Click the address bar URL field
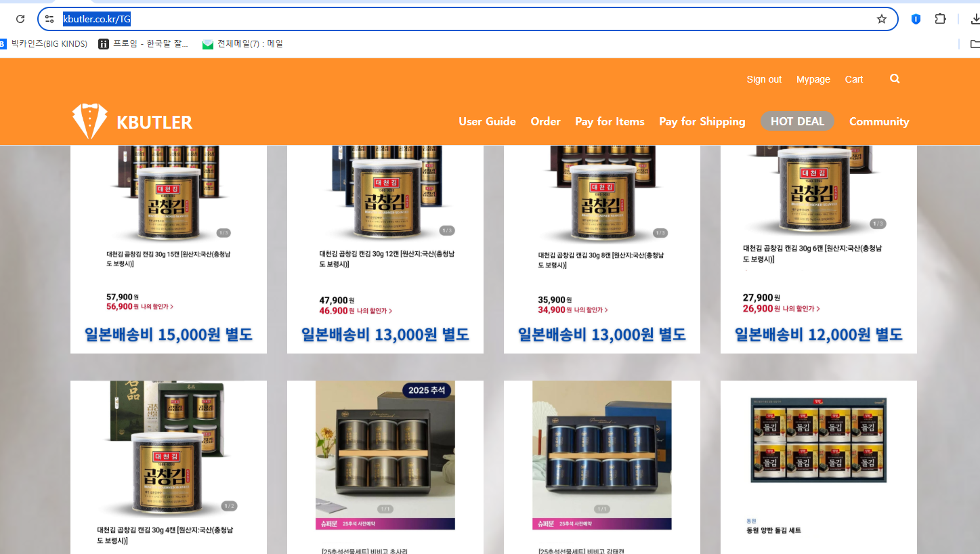The width and height of the screenshot is (980, 554). tap(467, 19)
